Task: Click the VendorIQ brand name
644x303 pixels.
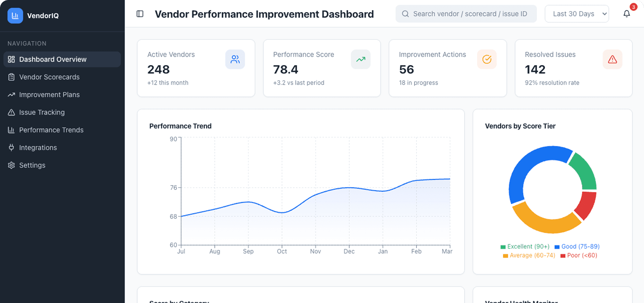Action: (x=43, y=16)
